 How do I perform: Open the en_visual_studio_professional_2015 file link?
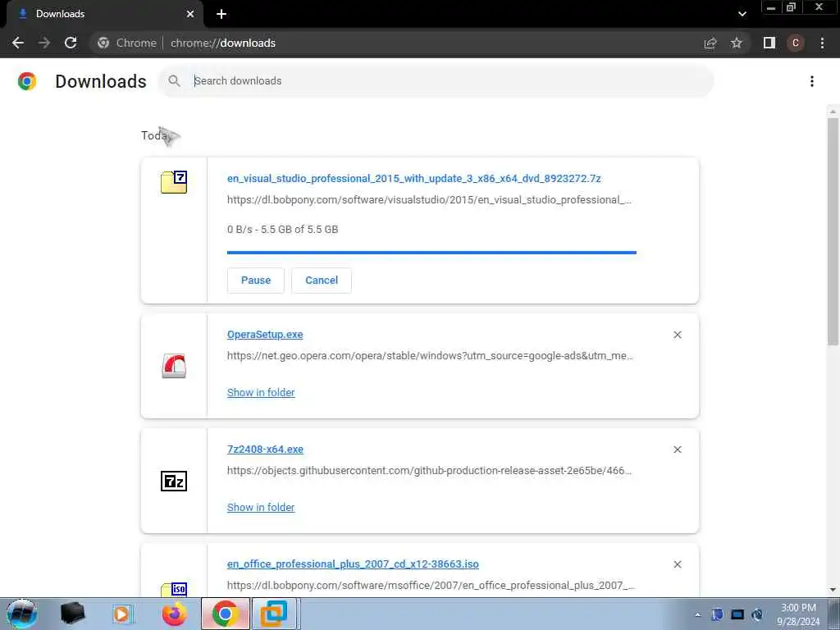(413, 178)
